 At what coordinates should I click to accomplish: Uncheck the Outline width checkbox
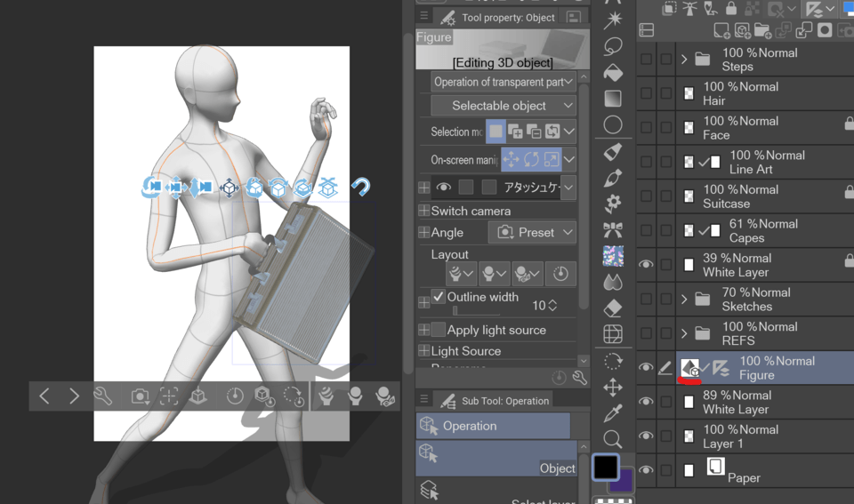[x=439, y=297]
